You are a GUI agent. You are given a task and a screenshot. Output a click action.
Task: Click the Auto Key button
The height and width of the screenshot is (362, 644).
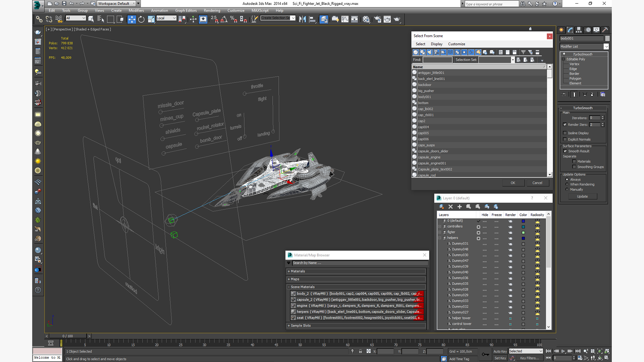(500, 351)
